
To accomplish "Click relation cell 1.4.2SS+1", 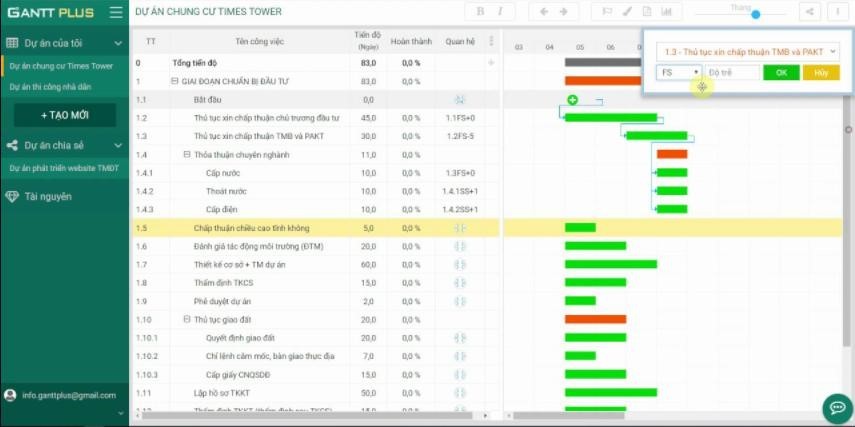I will pyautogui.click(x=460, y=209).
